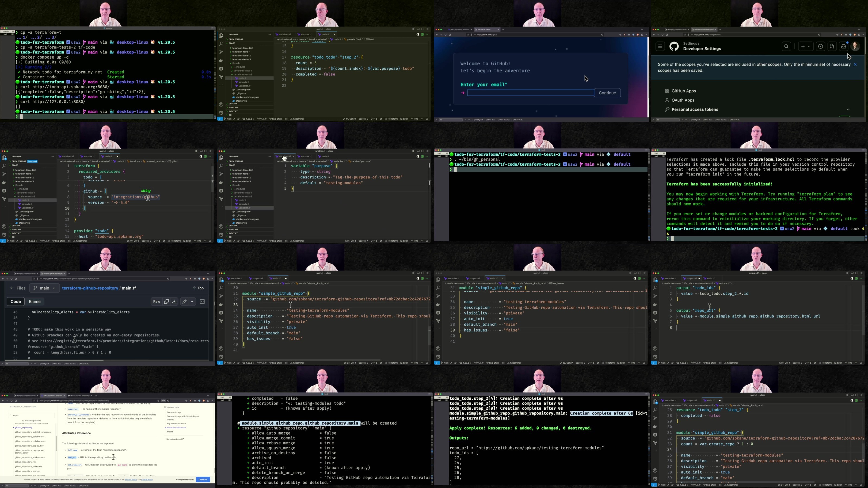Open edit options caret beside pencil icon

pyautogui.click(x=192, y=302)
